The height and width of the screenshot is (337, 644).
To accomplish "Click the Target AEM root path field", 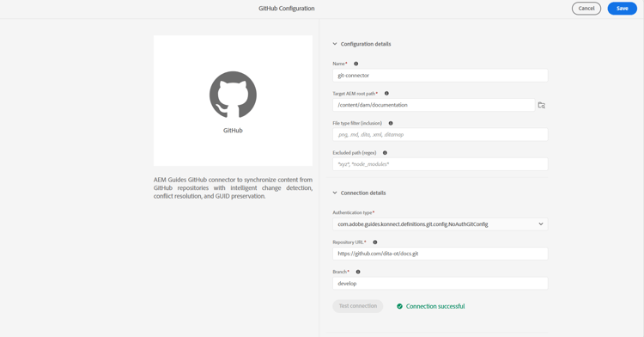I will point(434,105).
